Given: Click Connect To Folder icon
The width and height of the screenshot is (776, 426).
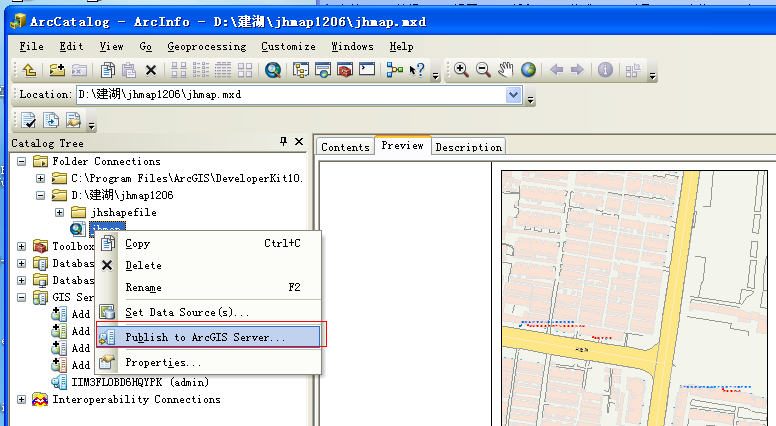Looking at the screenshot, I should coord(57,70).
